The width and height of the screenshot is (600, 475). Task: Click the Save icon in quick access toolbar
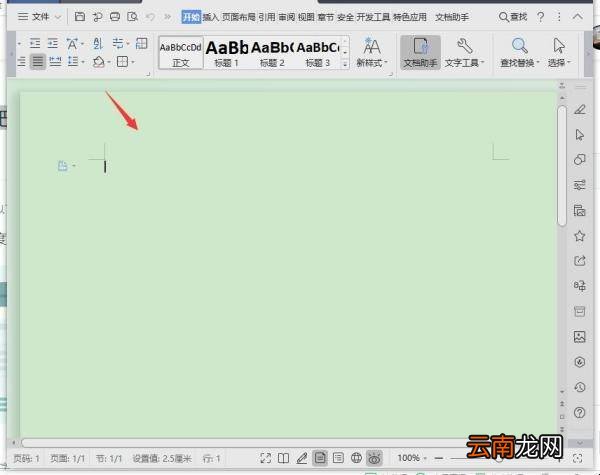point(80,16)
